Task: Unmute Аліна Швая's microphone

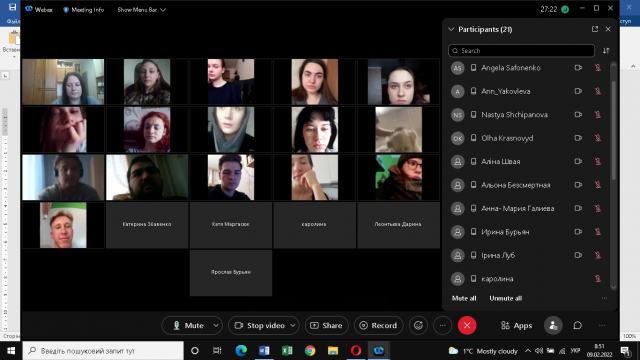Action: [x=598, y=162]
